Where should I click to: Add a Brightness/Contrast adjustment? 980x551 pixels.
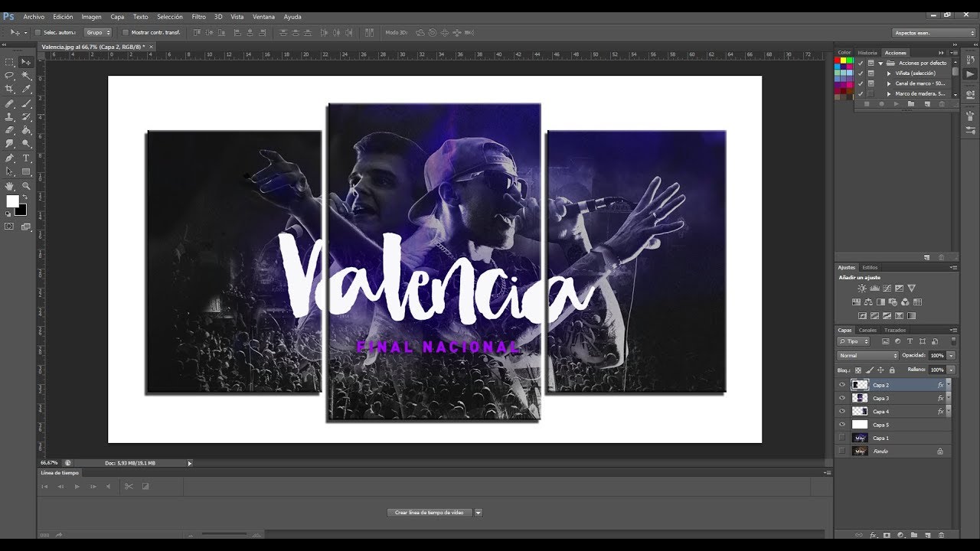[862, 289]
